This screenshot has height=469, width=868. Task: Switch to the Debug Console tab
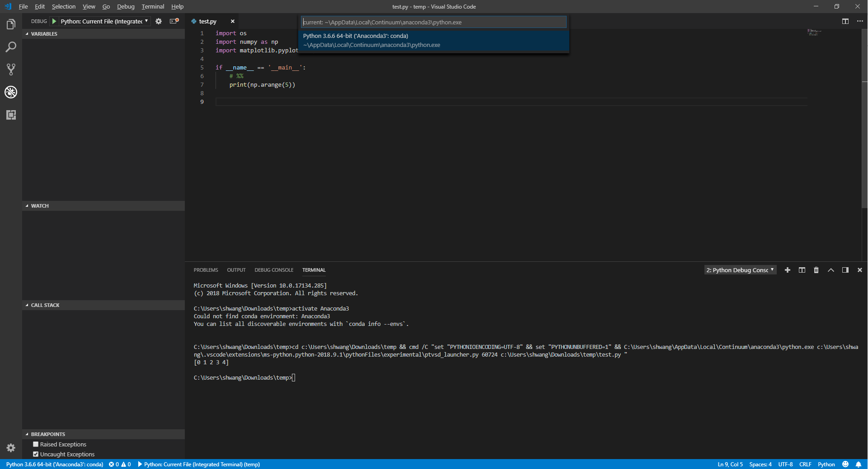274,270
